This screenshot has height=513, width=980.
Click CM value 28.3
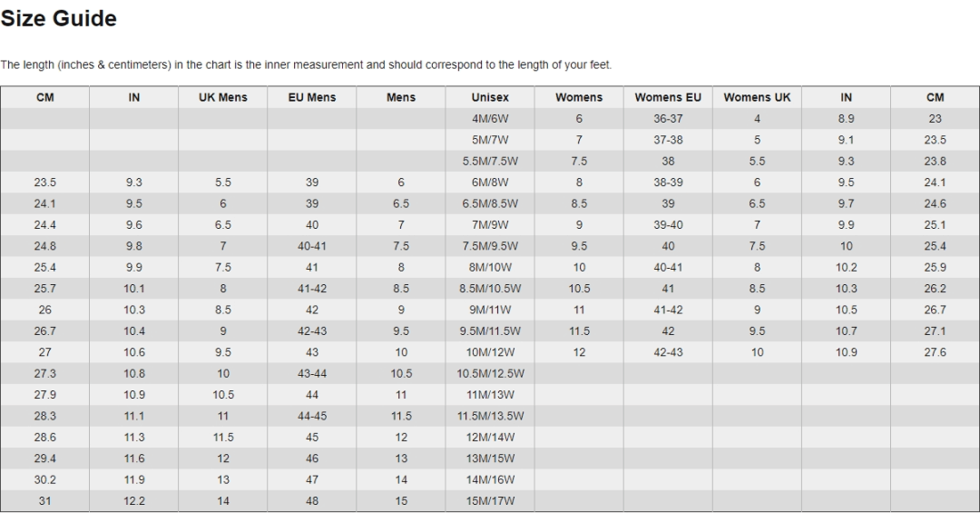45,417
